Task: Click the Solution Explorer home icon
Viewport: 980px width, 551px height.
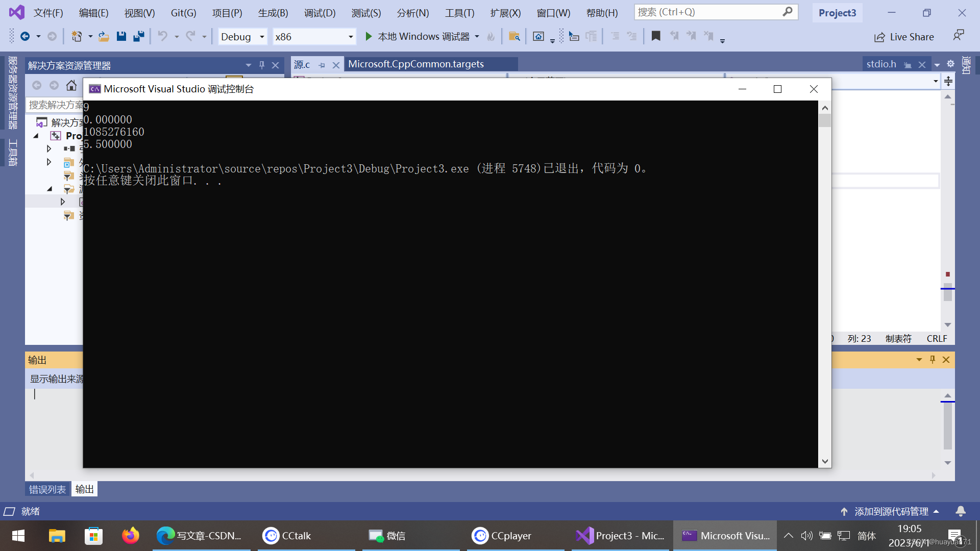Action: click(71, 86)
